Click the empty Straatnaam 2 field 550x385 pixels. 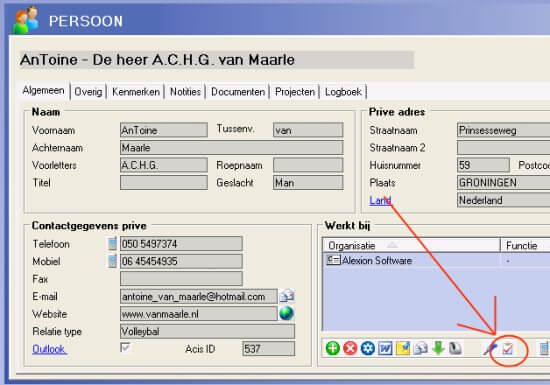click(x=504, y=148)
